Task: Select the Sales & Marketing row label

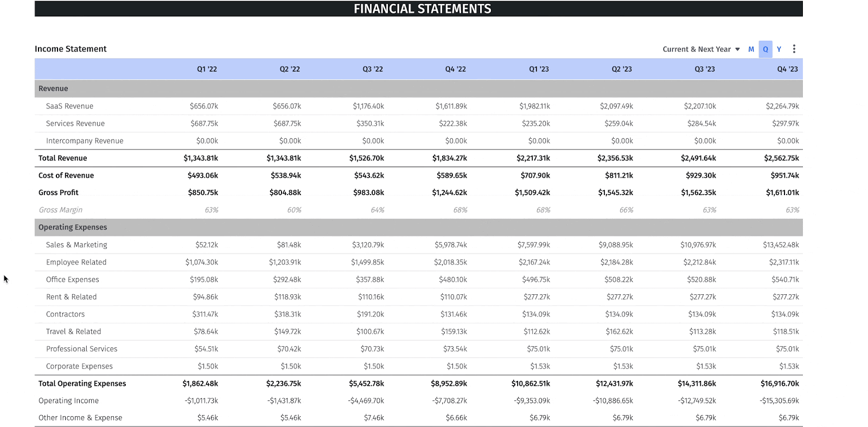Action: 76,245
